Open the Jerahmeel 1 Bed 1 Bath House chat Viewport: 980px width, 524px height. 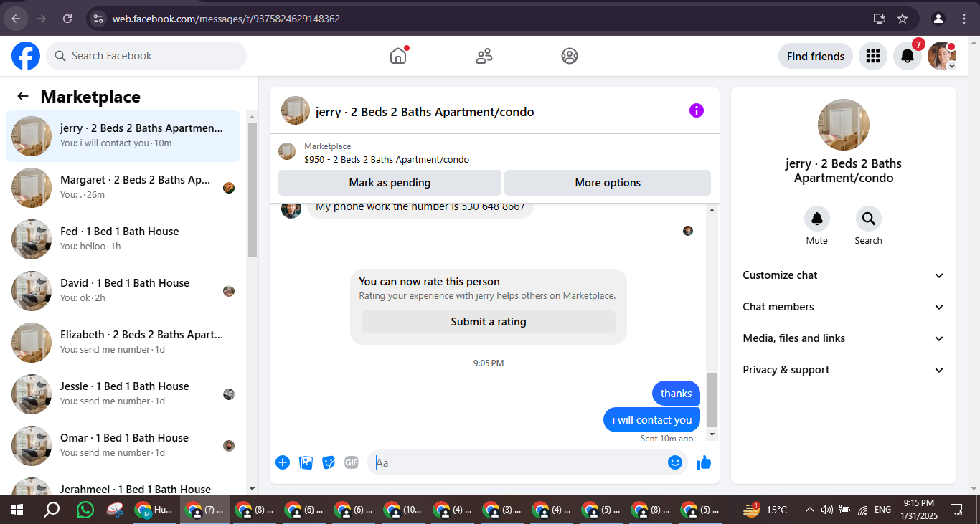[x=123, y=485]
